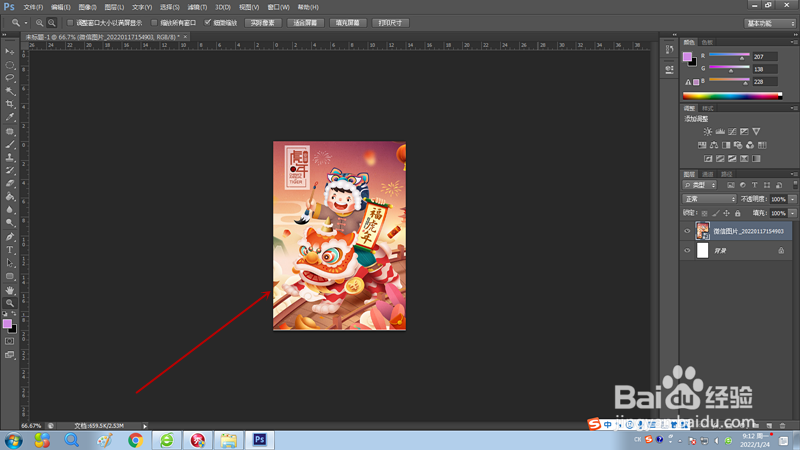Toggle layer filter on/off switch
This screenshot has height=450, width=800.
coord(795,185)
